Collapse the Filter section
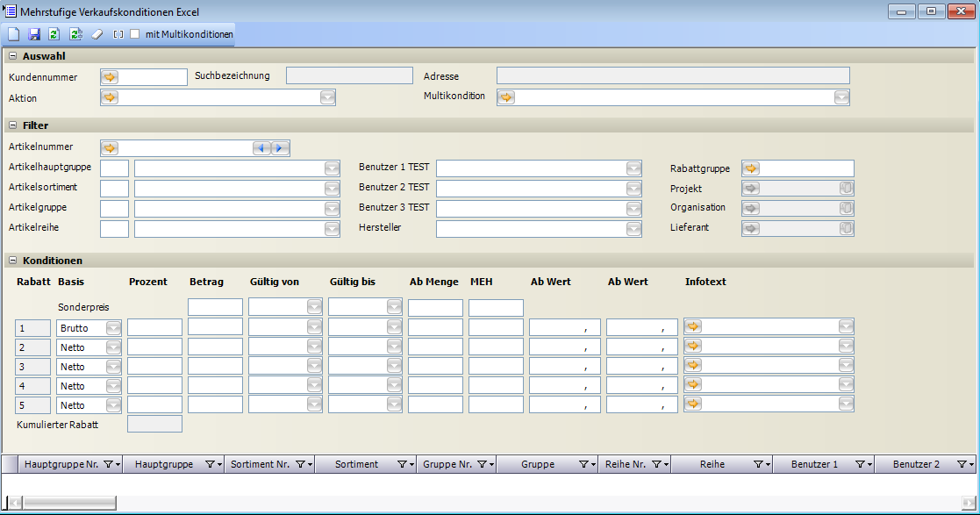This screenshot has width=980, height=515. point(12,125)
